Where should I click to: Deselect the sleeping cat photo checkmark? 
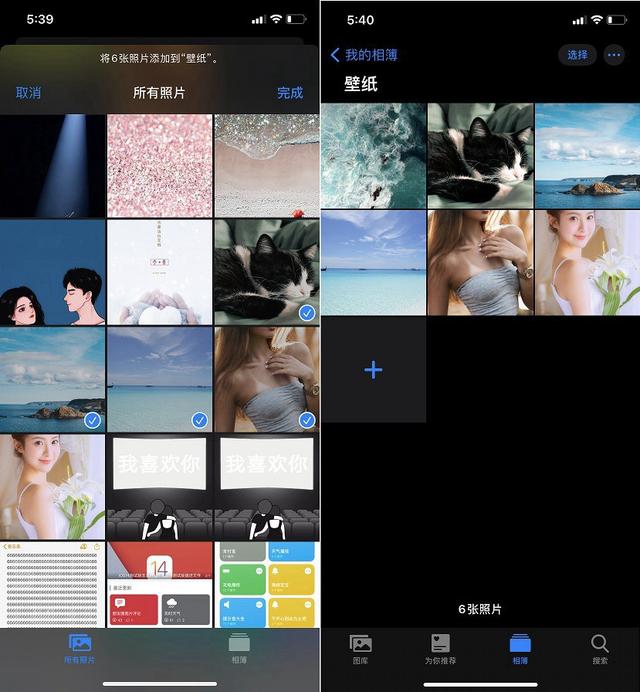(307, 313)
